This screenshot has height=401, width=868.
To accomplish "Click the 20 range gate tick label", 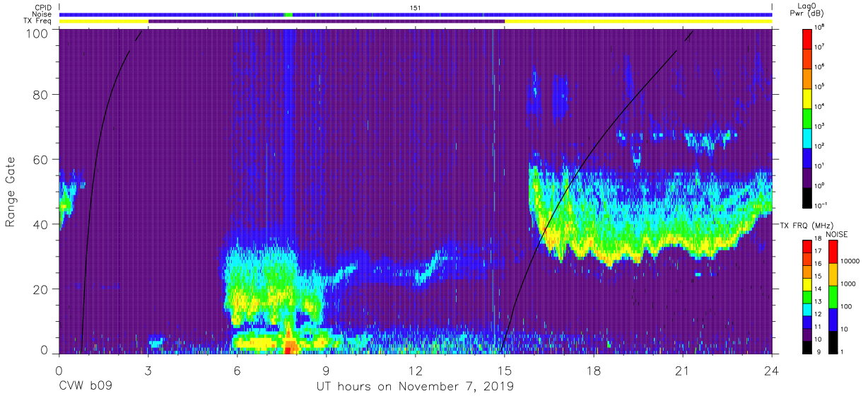I will point(41,289).
